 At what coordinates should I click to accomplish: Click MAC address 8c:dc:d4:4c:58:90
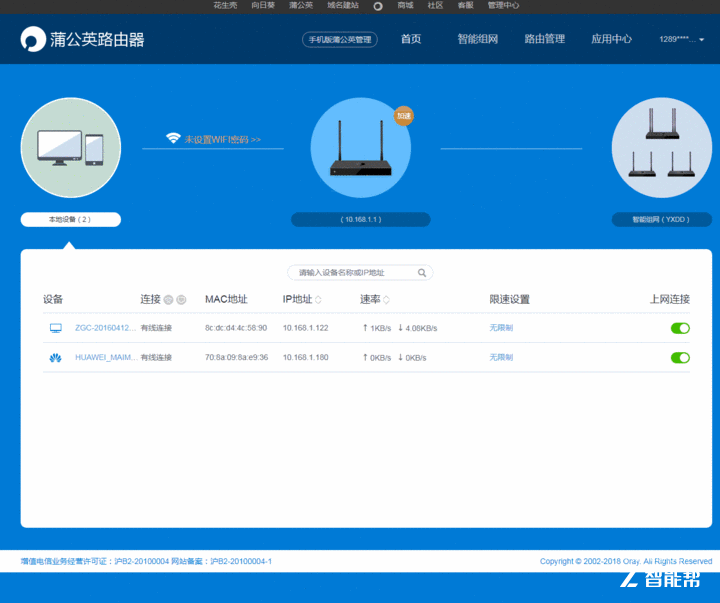tap(236, 328)
